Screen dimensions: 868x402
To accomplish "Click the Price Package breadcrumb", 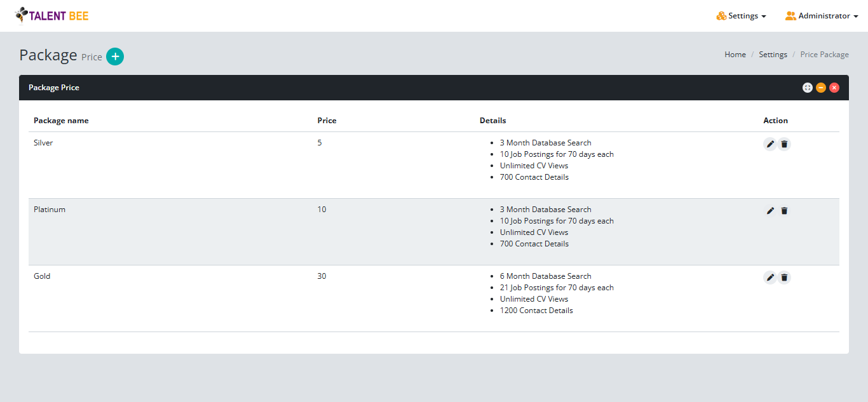I will [x=824, y=55].
